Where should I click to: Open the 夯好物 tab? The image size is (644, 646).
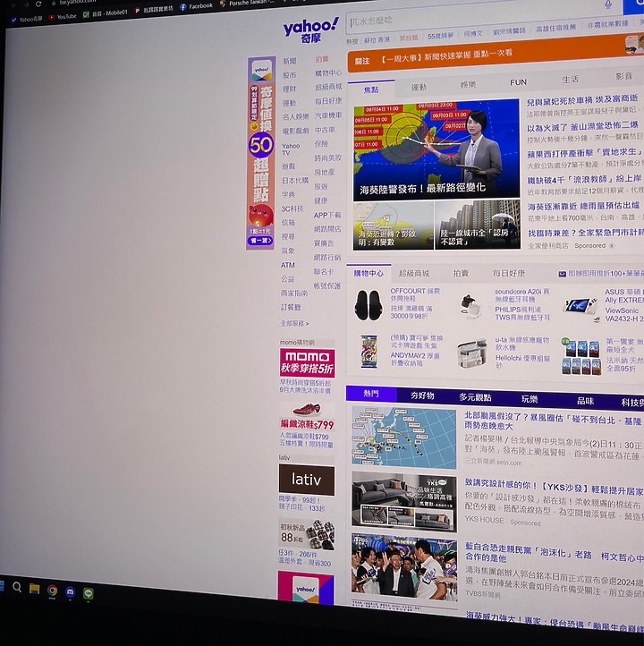coord(422,395)
